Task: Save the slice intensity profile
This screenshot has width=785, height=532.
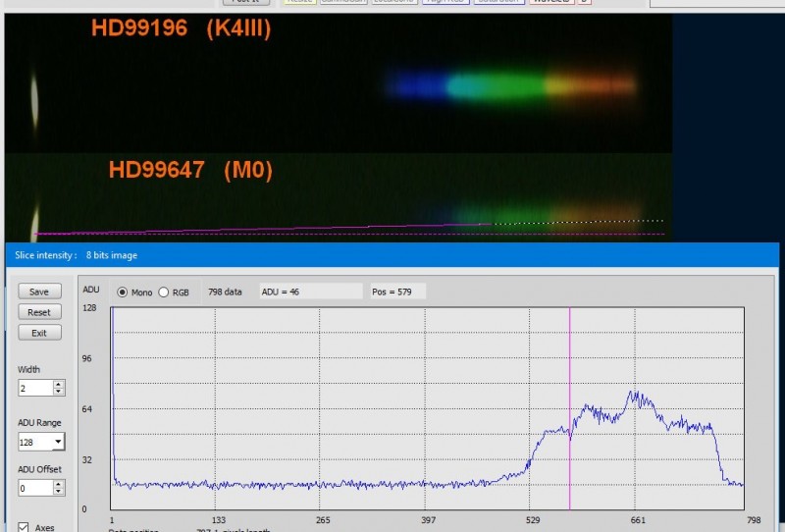Action: (39, 292)
